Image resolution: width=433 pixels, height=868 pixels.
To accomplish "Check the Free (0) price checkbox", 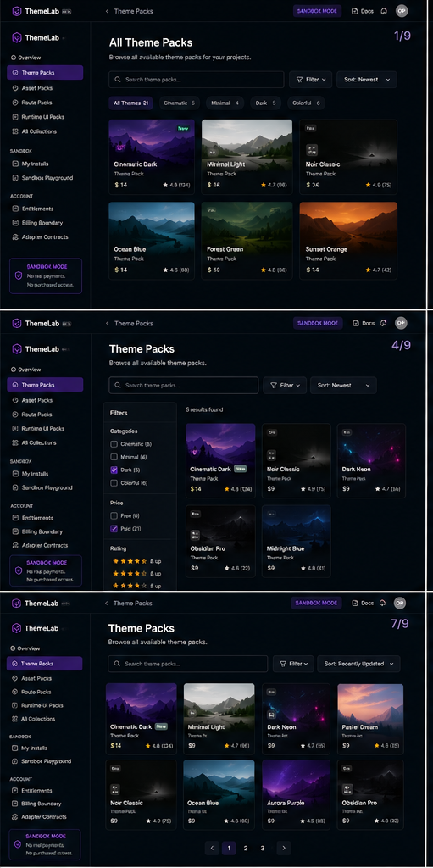I will (114, 515).
